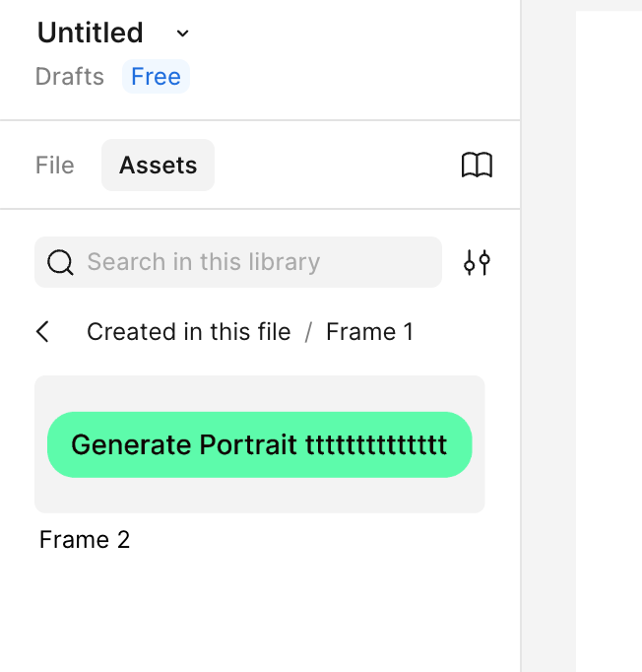Select the green Generate Portrait component preview
The image size is (642, 672).
click(260, 444)
